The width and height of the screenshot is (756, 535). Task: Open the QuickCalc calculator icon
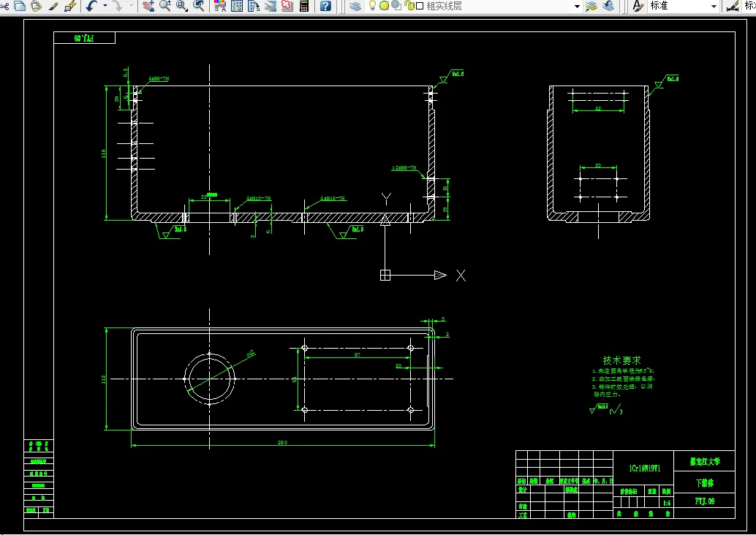pos(304,6)
